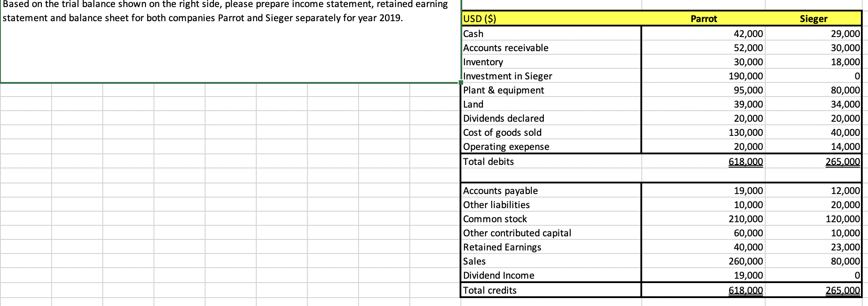The height and width of the screenshot is (306, 868).
Task: Click the Other liabilities label
Action: [497, 205]
